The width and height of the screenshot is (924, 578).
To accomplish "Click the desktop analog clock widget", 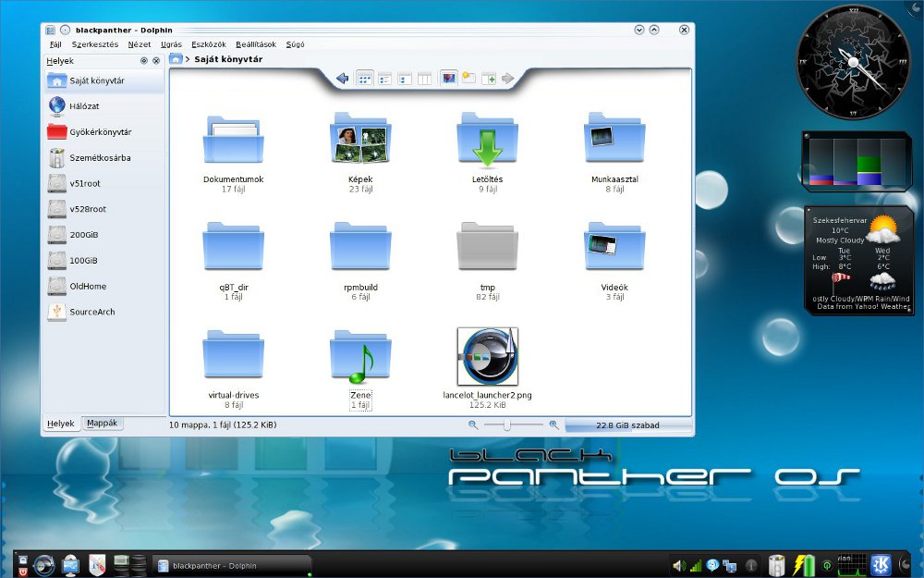I will [852, 62].
